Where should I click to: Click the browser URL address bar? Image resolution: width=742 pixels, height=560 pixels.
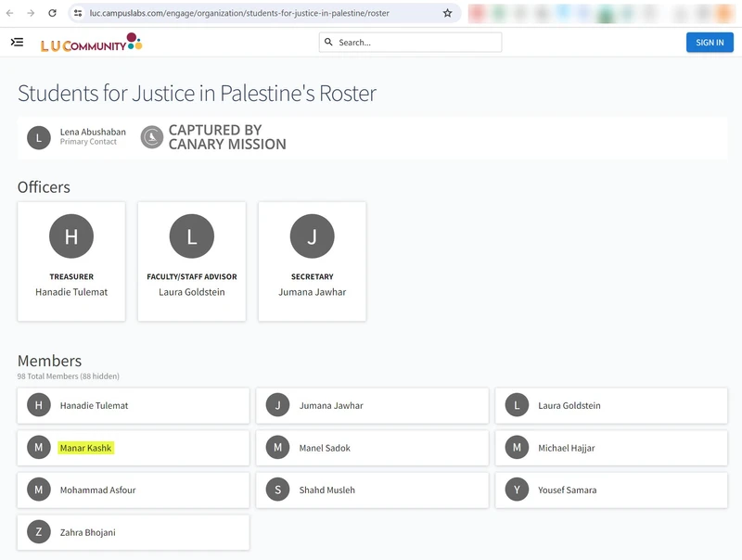click(x=260, y=13)
